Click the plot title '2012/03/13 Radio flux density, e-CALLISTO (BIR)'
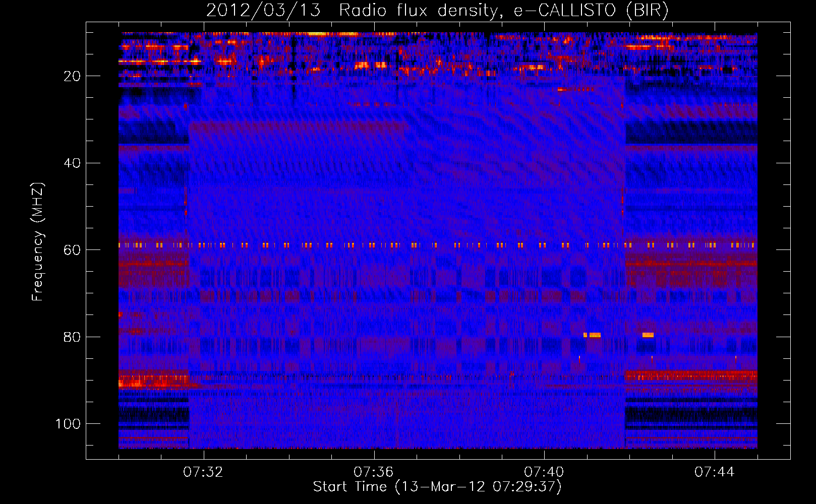This screenshot has width=816, height=504. pos(437,11)
